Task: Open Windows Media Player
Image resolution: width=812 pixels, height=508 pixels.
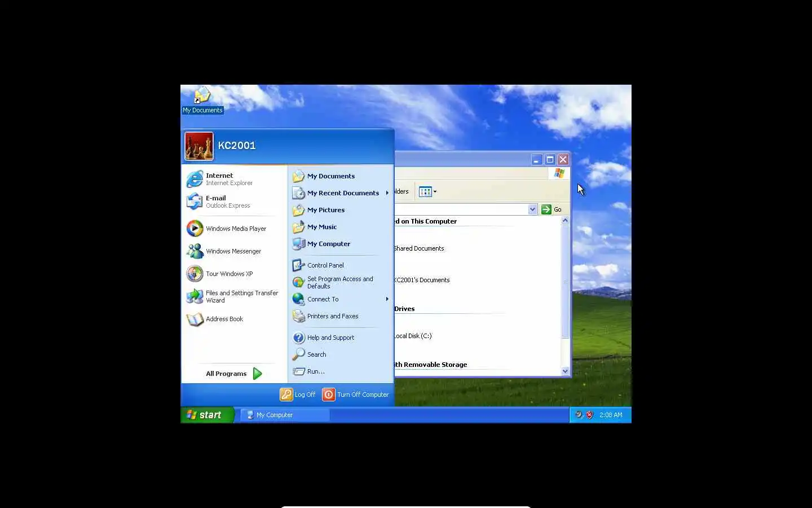Action: [234, 229]
